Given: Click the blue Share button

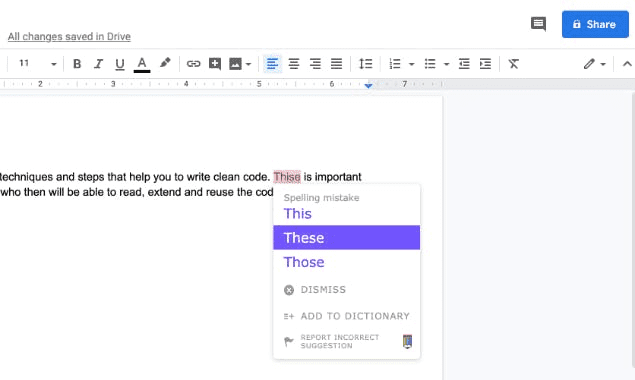Looking at the screenshot, I should 595,24.
